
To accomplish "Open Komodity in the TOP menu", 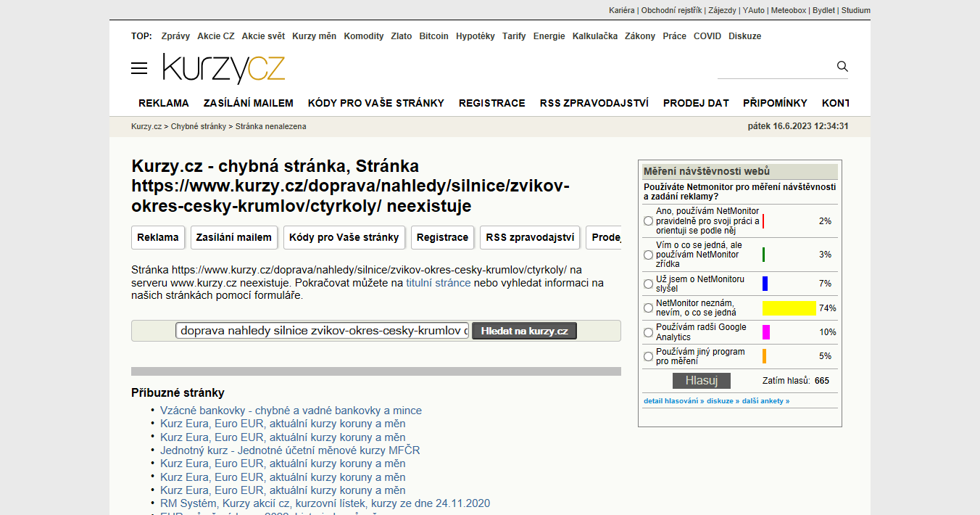I will point(364,36).
